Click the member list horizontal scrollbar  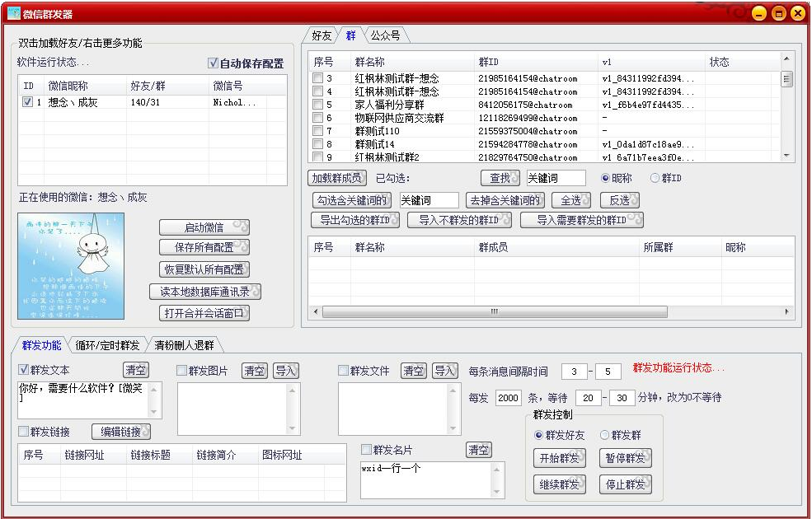[x=495, y=311]
